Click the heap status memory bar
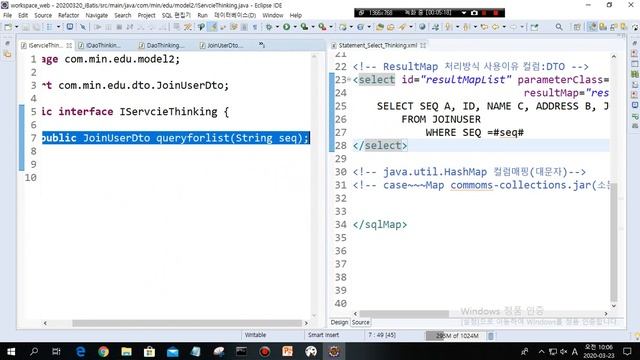This screenshot has height=360, width=640. 455,336
